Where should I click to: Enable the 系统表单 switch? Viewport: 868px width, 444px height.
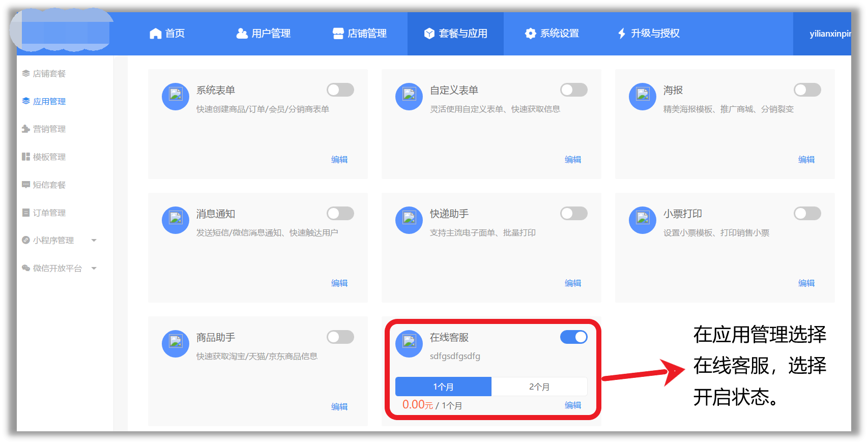(x=340, y=90)
